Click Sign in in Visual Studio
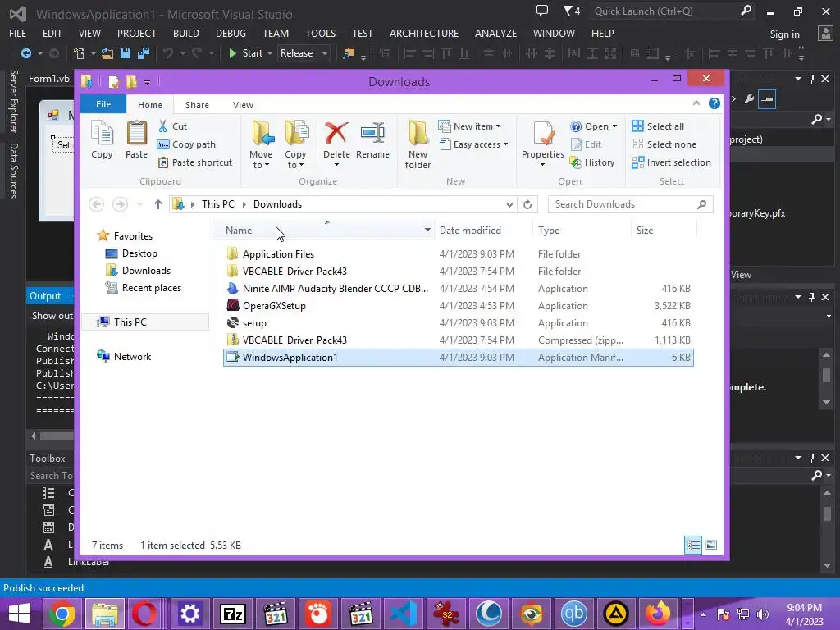This screenshot has width=840, height=630. click(785, 34)
